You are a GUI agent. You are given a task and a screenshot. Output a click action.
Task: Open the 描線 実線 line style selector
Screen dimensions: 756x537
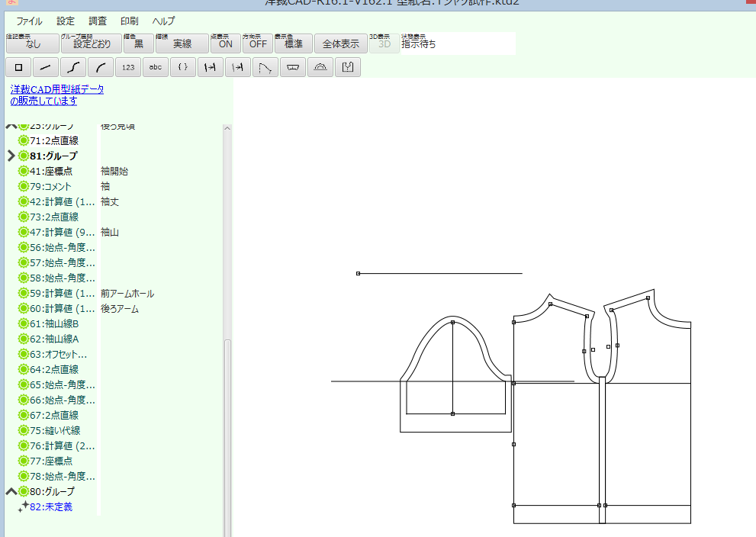click(182, 43)
